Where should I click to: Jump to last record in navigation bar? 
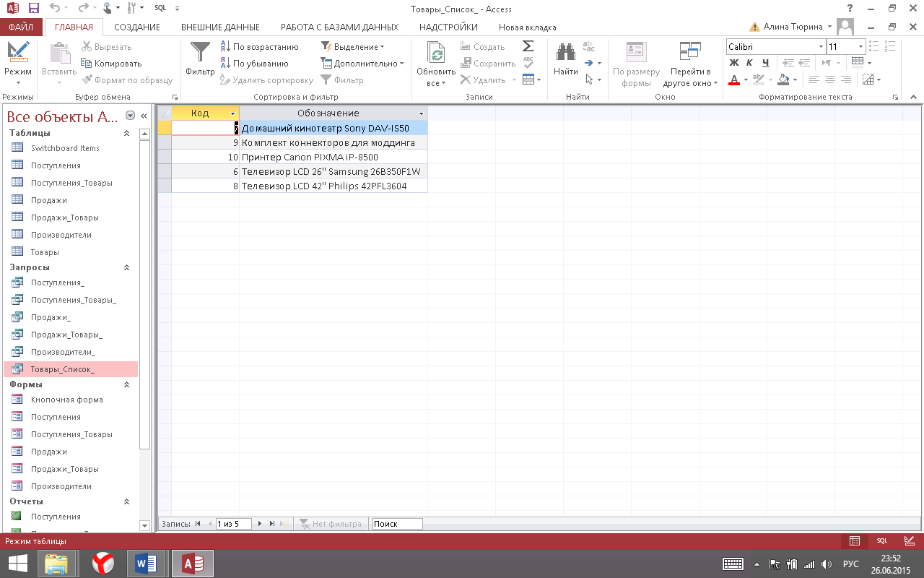[272, 524]
